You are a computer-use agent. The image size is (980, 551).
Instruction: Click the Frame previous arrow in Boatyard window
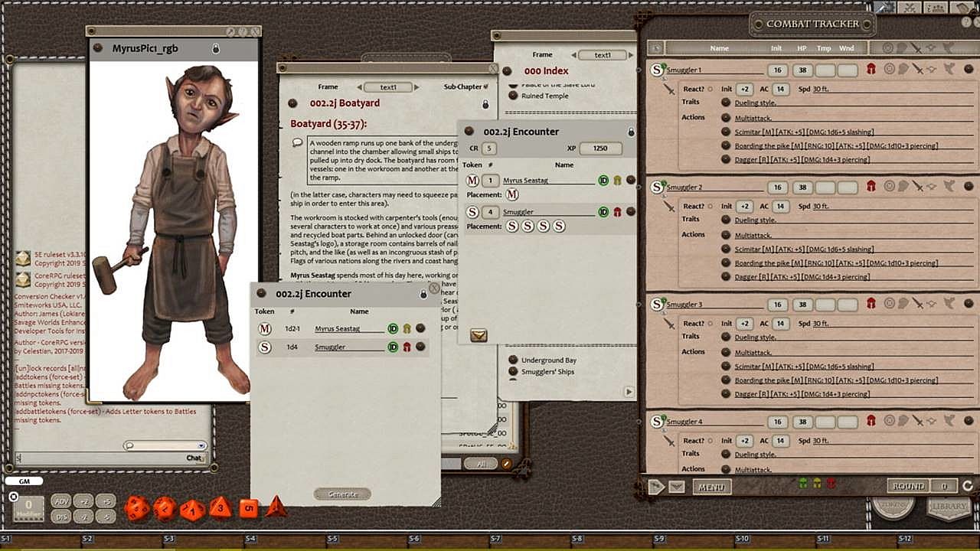[x=359, y=87]
